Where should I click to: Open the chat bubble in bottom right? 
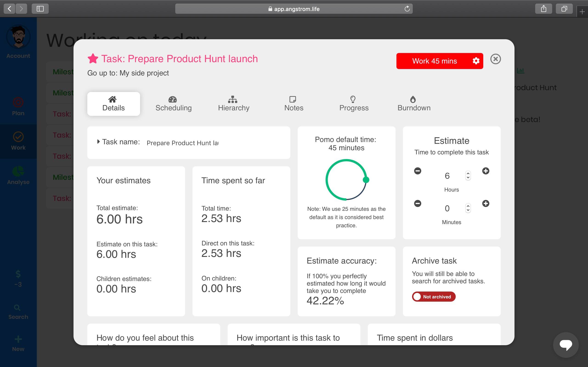(565, 345)
